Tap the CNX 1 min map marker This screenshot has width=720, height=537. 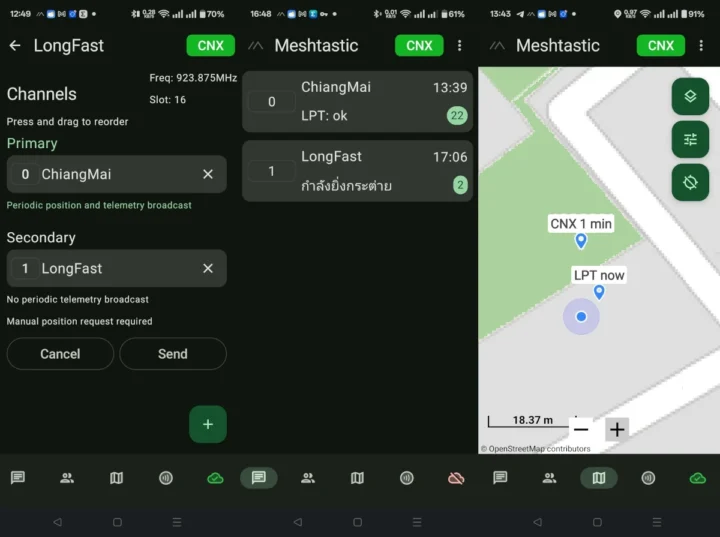[581, 240]
